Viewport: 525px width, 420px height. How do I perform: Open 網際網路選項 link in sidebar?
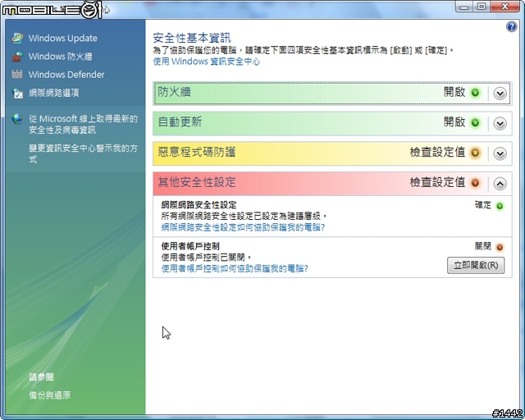[x=54, y=93]
